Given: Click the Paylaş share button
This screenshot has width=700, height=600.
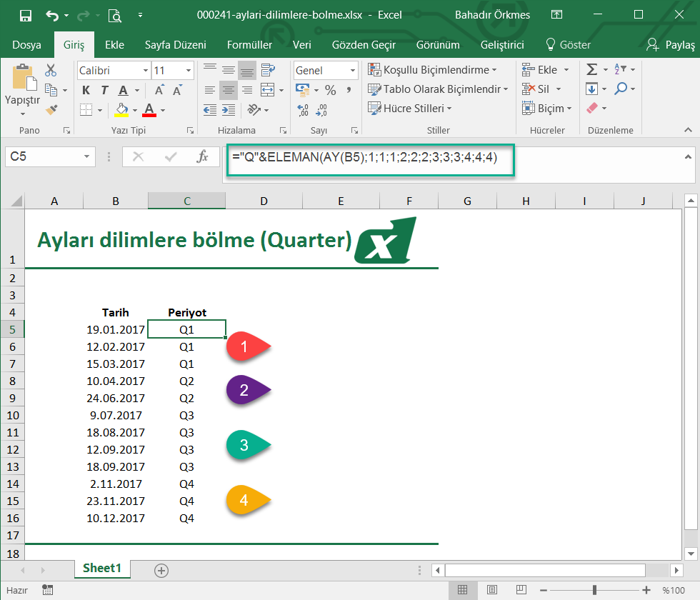Looking at the screenshot, I should tap(671, 45).
